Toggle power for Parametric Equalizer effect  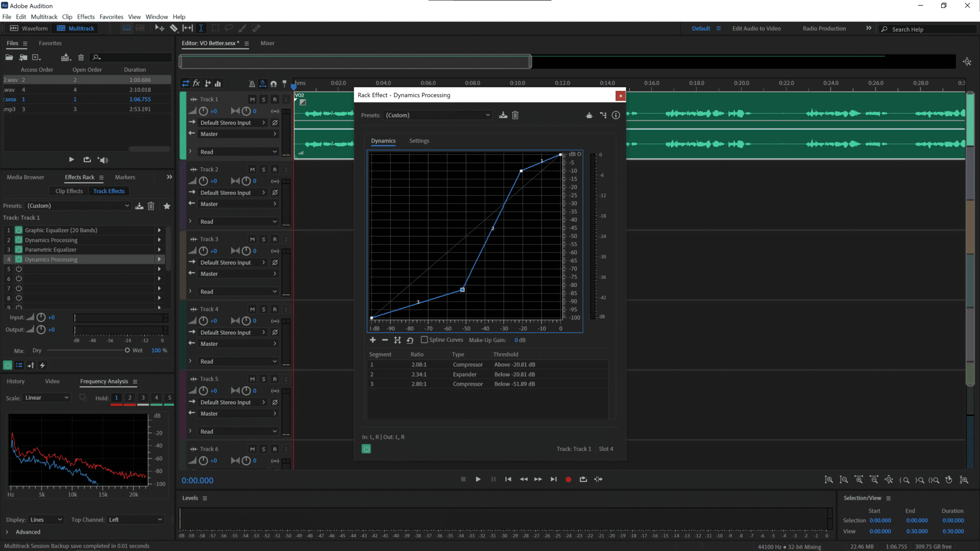(18, 249)
